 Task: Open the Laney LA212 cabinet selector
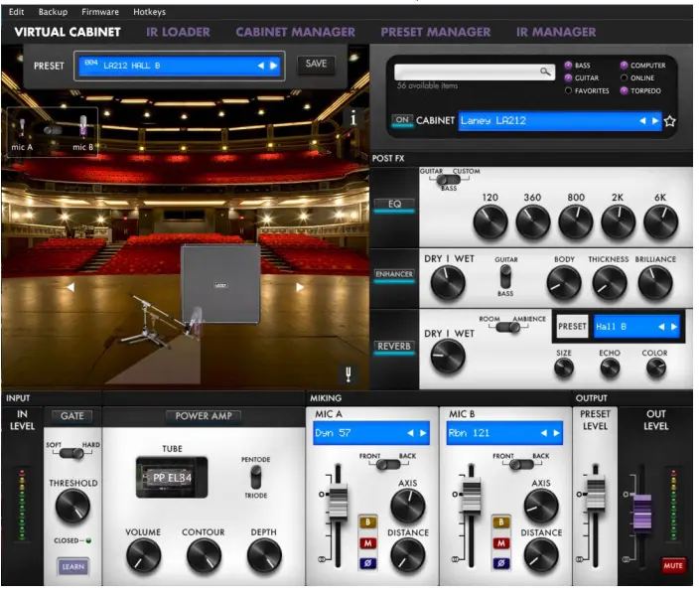coord(560,121)
